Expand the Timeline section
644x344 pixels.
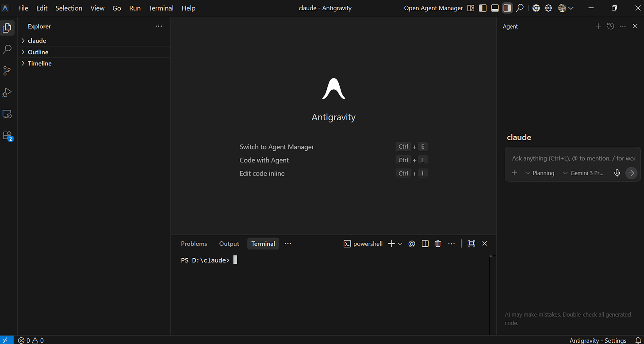tap(94, 64)
